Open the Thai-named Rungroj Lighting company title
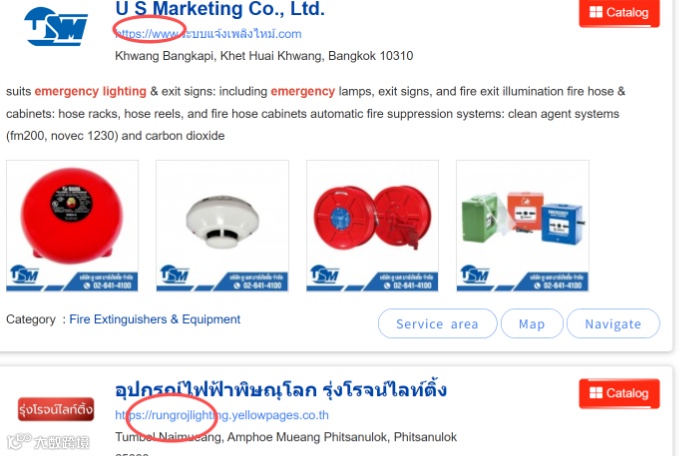Viewport: 680px width, 456px height. tap(281, 390)
